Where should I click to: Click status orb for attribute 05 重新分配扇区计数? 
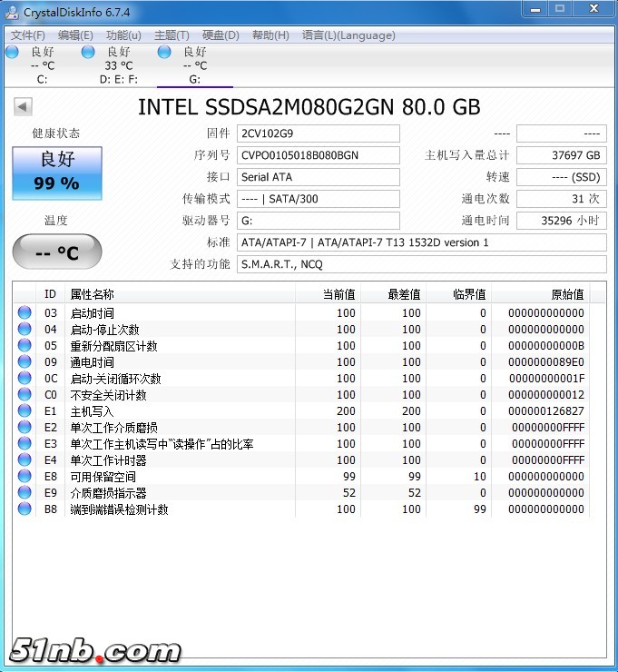[x=24, y=346]
